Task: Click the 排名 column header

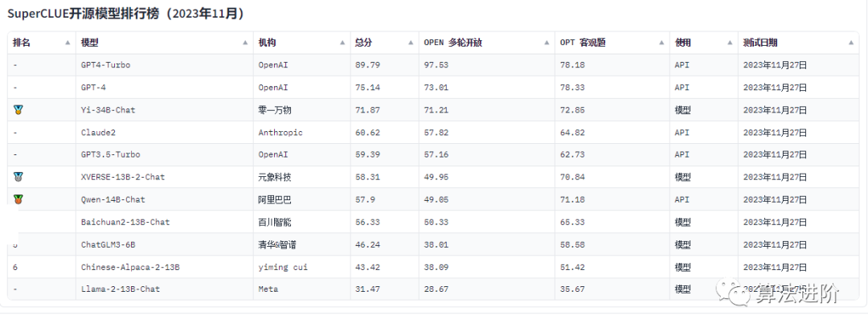Action: point(42,43)
